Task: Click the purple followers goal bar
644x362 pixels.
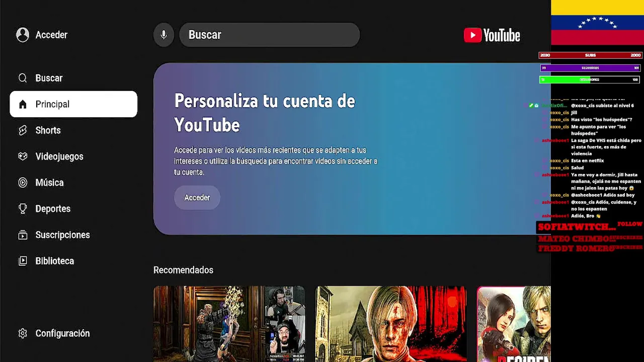Action: [x=590, y=68]
